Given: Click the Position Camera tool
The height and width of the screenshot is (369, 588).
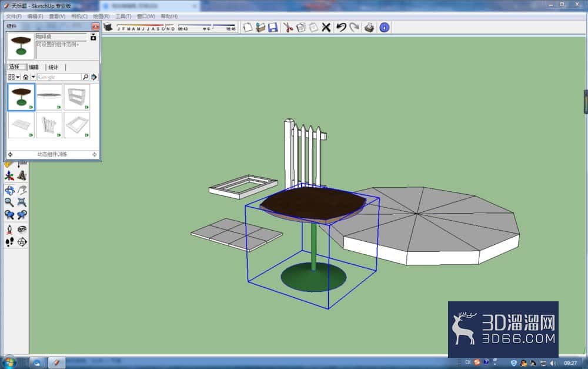Looking at the screenshot, I should point(9,229).
